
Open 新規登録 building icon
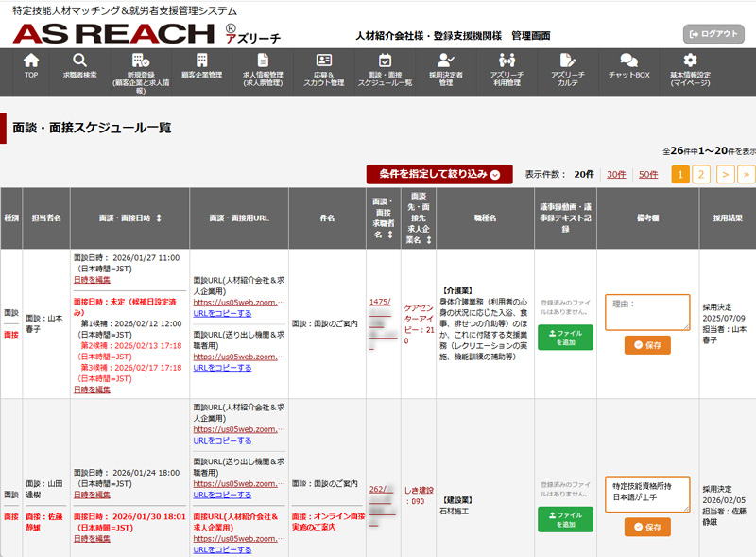point(141,61)
